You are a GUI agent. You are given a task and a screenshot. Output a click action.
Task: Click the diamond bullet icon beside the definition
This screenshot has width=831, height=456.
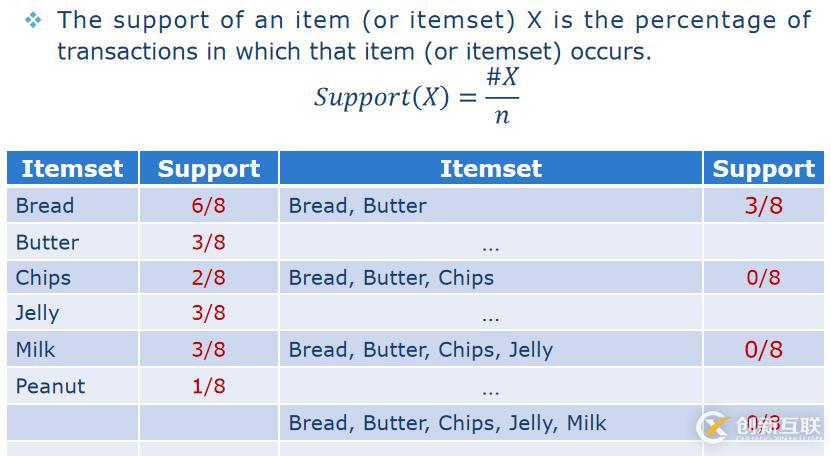[x=34, y=19]
